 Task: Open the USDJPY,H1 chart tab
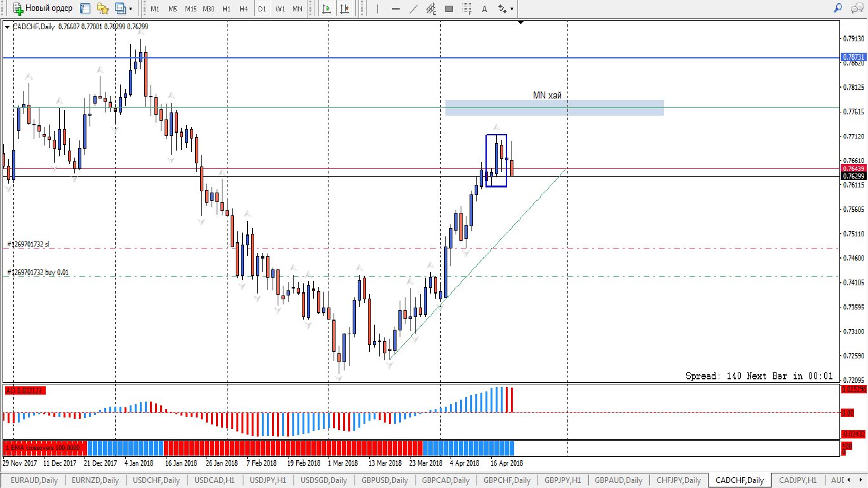(x=268, y=480)
